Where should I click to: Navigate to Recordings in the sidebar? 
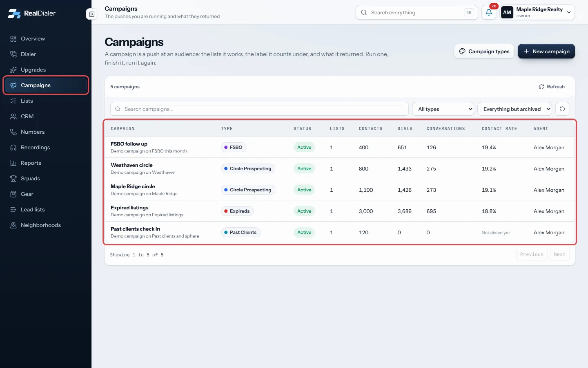tap(46, 148)
